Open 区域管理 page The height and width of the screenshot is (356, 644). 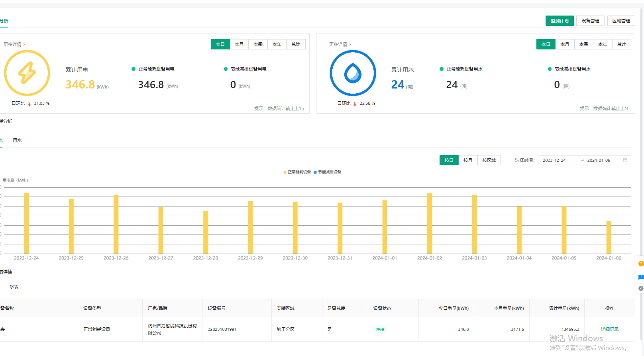click(621, 21)
